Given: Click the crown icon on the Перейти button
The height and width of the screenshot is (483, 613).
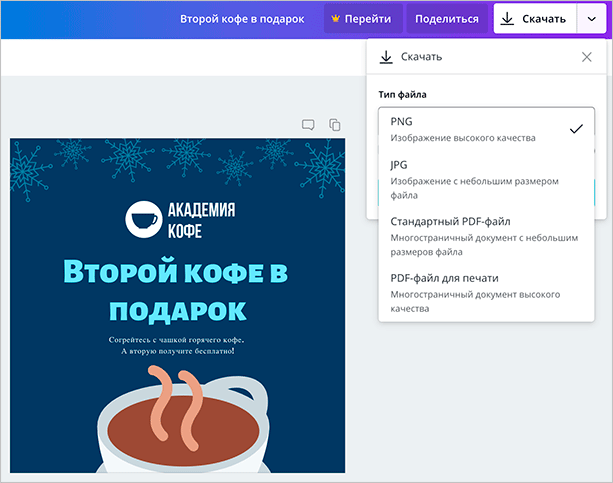Looking at the screenshot, I should pos(334,19).
